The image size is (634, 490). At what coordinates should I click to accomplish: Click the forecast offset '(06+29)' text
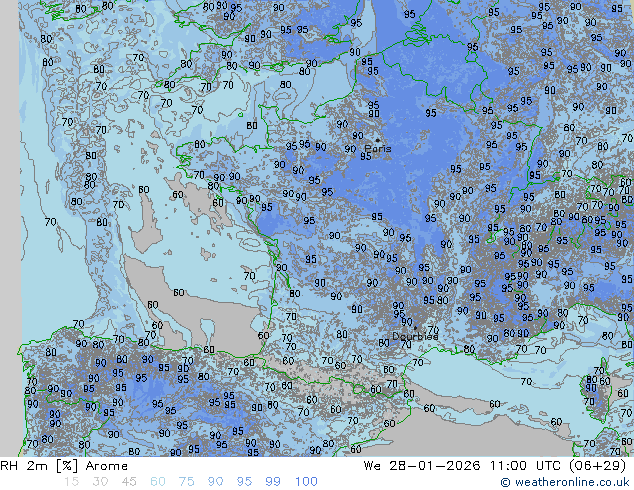tap(598, 466)
